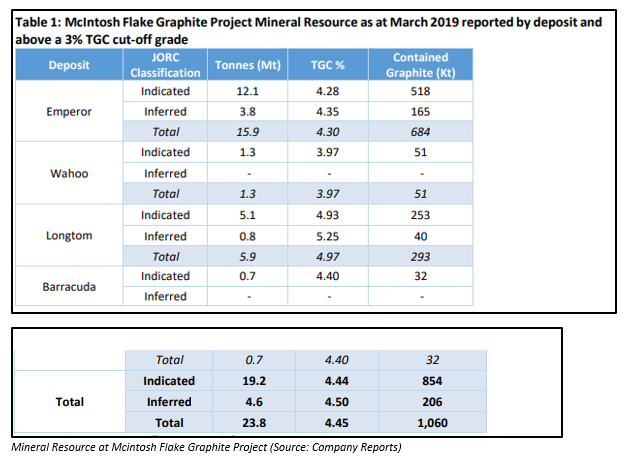Image resolution: width=628 pixels, height=460 pixels.
Task: Select the TGC % column header
Action: tap(328, 65)
